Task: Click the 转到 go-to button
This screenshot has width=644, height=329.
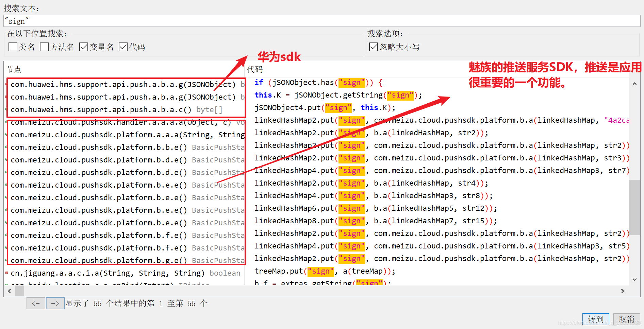Action: (596, 319)
